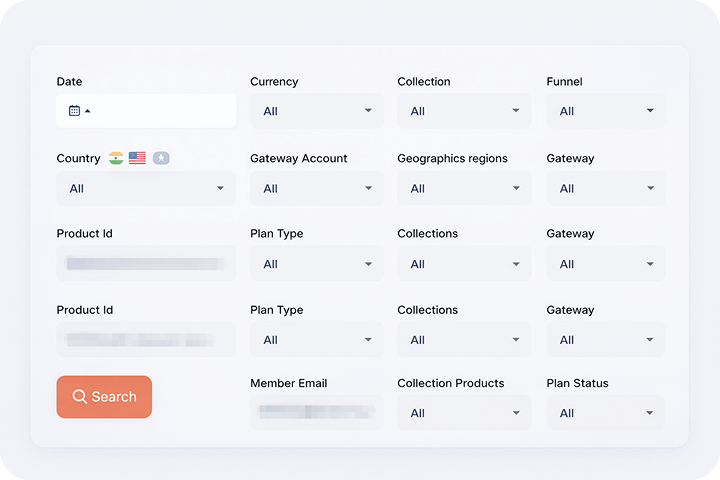Image resolution: width=720 pixels, height=480 pixels.
Task: Expand the Collection dropdown
Action: (463, 111)
